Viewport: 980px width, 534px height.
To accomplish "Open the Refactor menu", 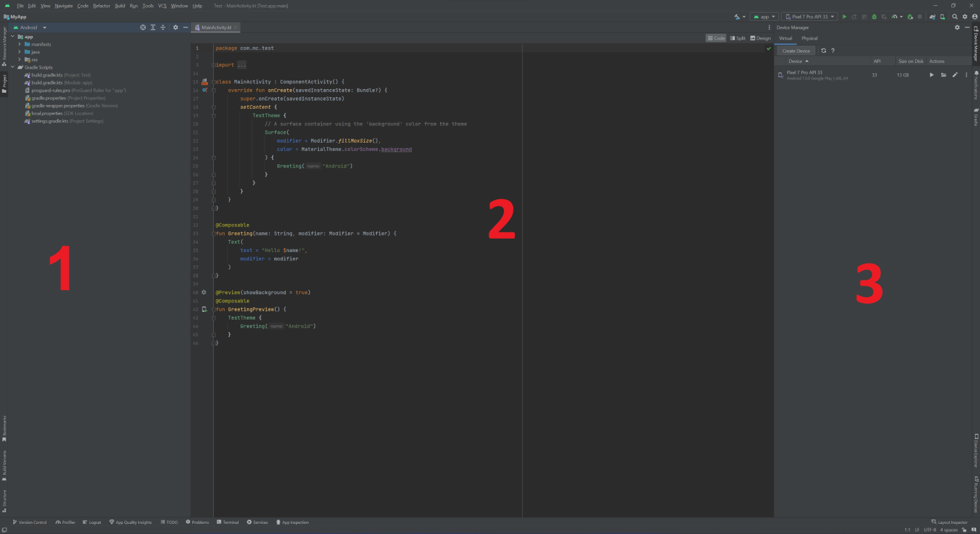I will tap(101, 6).
